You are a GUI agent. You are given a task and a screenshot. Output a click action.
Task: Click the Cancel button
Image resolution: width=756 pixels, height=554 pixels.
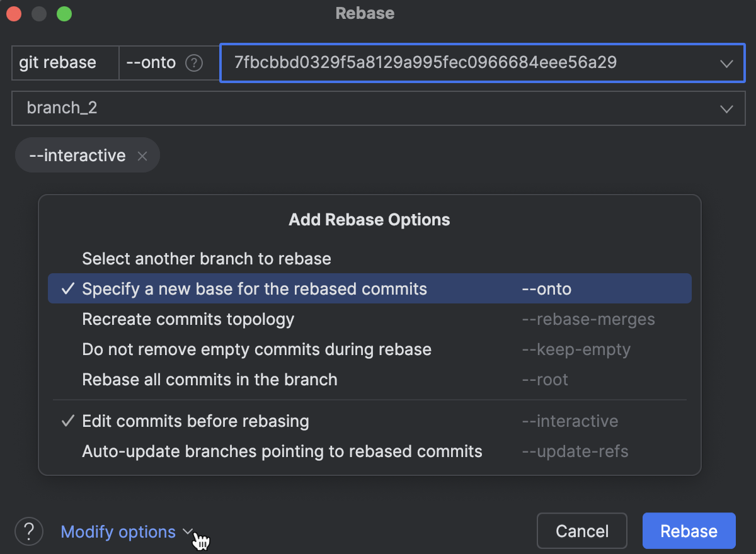point(581,531)
